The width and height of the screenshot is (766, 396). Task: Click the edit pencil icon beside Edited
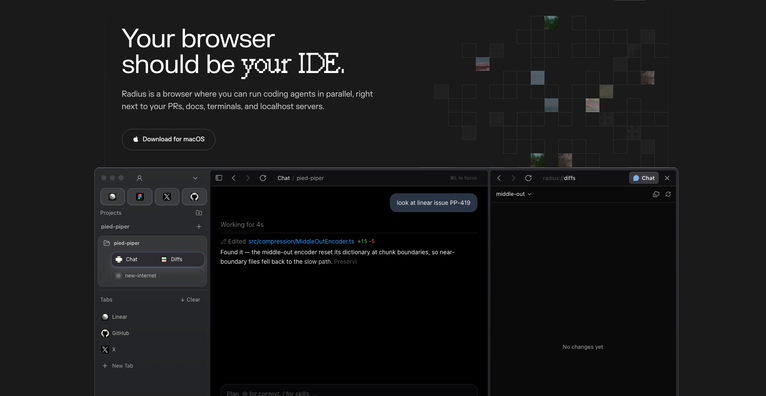(x=224, y=241)
